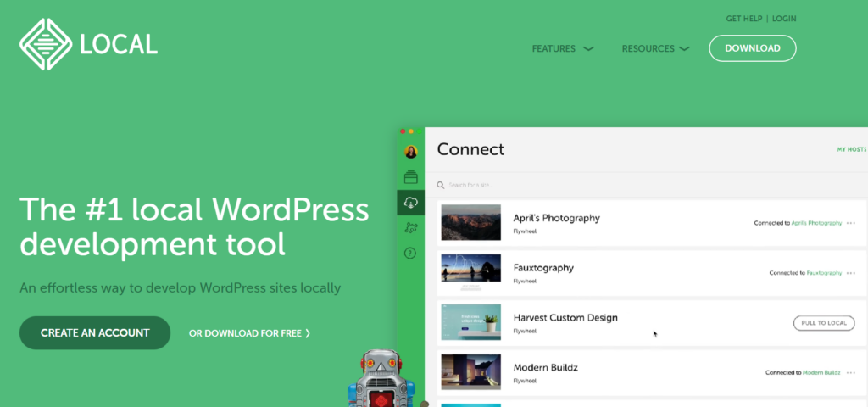Select the Connect cloud icon in sidebar
The width and height of the screenshot is (868, 407).
pyautogui.click(x=411, y=202)
